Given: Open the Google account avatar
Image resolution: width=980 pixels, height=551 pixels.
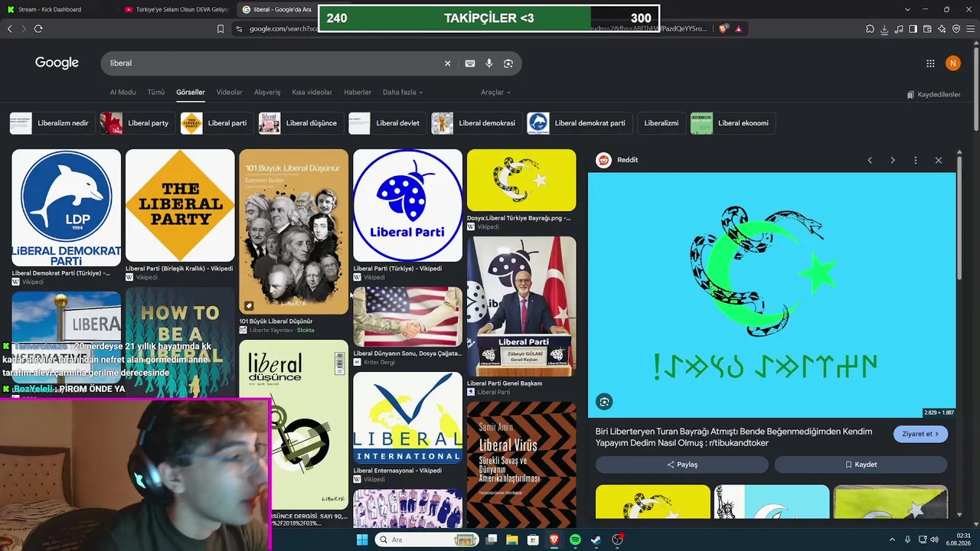Looking at the screenshot, I should tap(952, 64).
